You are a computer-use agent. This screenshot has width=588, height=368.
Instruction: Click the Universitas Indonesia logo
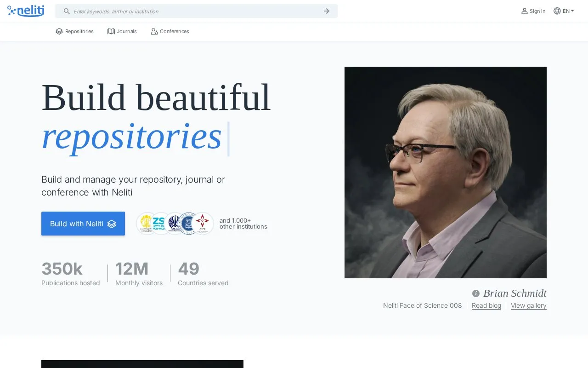147,224
